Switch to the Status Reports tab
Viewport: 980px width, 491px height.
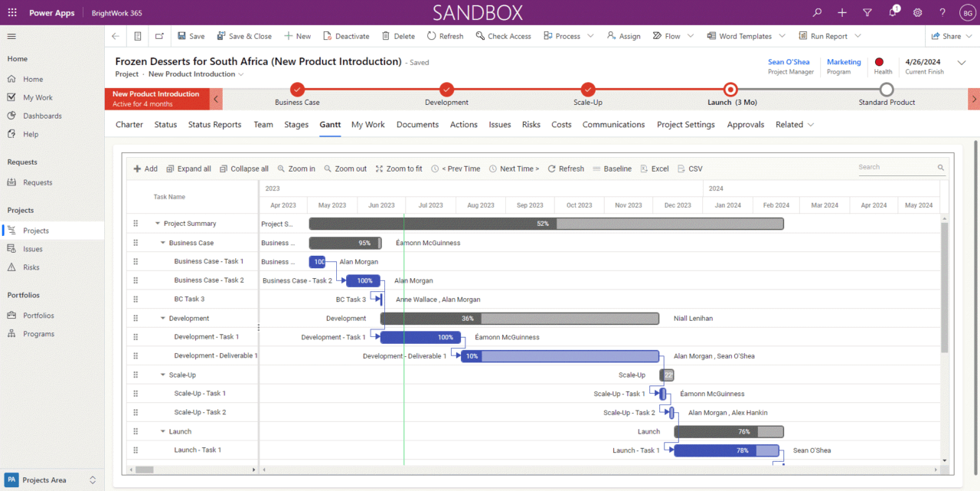click(214, 124)
